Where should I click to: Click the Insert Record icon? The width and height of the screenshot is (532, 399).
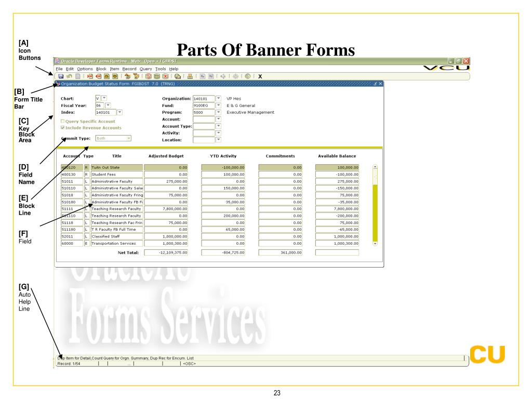coord(90,76)
